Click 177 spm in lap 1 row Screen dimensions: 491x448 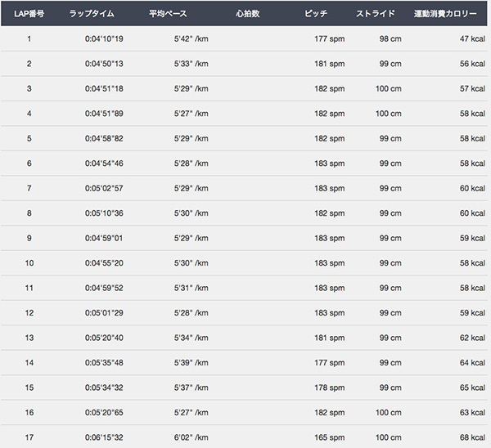point(330,38)
